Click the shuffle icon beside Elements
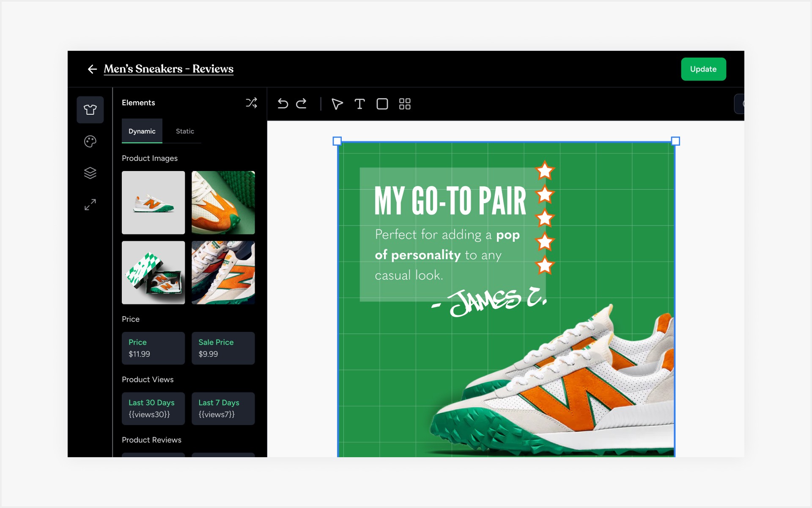The image size is (812, 508). pos(251,103)
